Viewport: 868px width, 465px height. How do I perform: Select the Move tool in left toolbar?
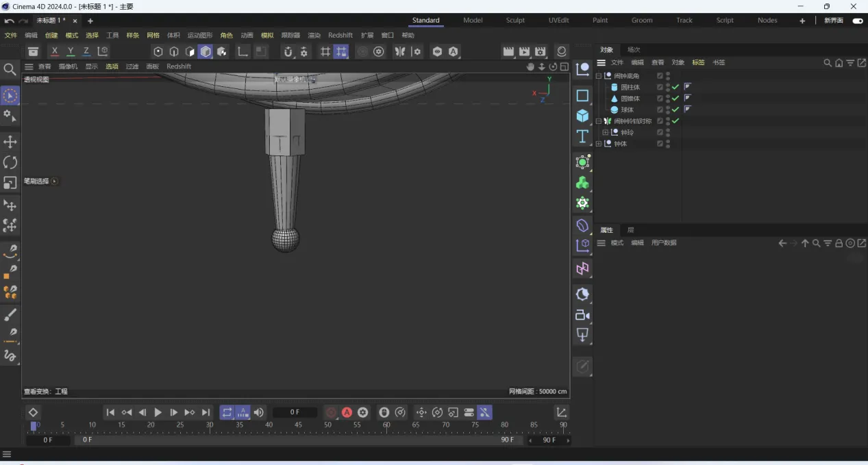(10, 142)
